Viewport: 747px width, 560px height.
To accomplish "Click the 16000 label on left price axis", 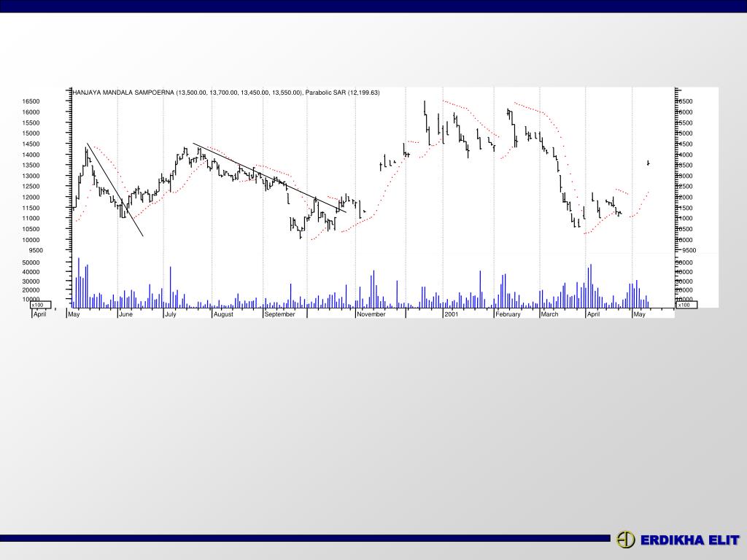I will click(31, 112).
